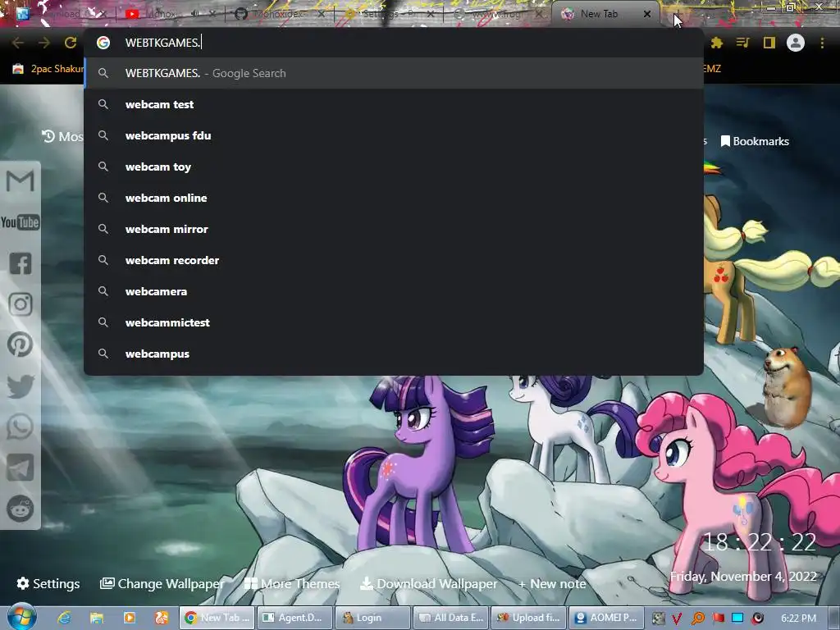Click the red V tray icon
Image resolution: width=840 pixels, height=630 pixels.
[677, 619]
